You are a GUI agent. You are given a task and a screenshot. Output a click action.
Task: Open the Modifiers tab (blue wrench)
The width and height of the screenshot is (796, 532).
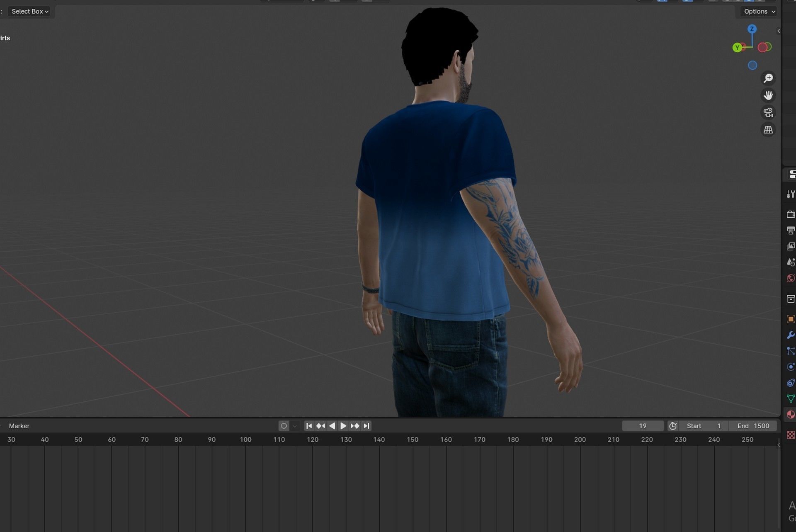[x=791, y=335]
